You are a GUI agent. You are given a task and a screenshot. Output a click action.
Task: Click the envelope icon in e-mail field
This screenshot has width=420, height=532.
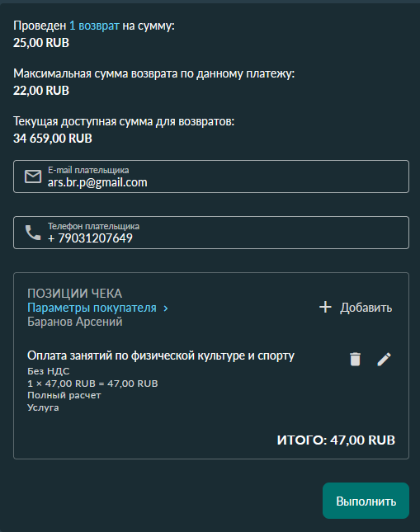tap(33, 177)
